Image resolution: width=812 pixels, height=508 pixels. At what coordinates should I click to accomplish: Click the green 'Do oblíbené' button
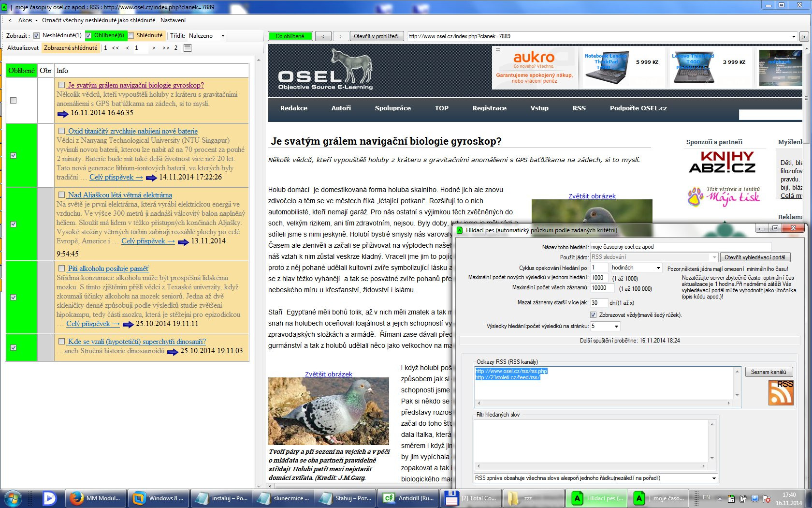[x=290, y=36]
